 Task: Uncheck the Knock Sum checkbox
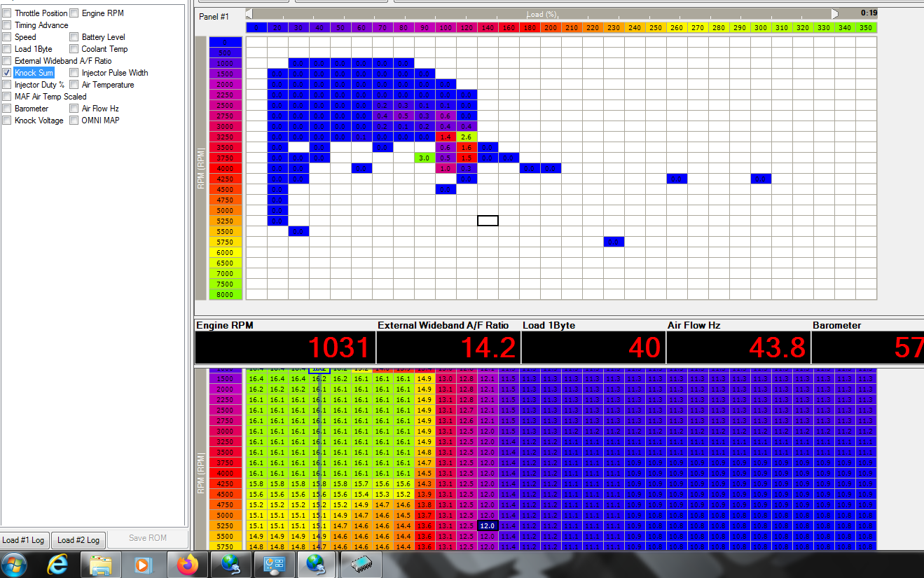click(x=7, y=73)
